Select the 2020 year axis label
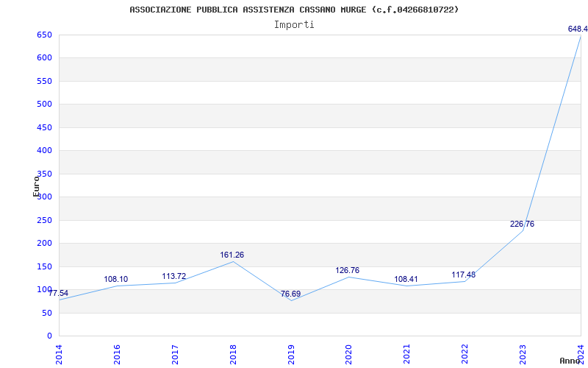 coord(348,353)
